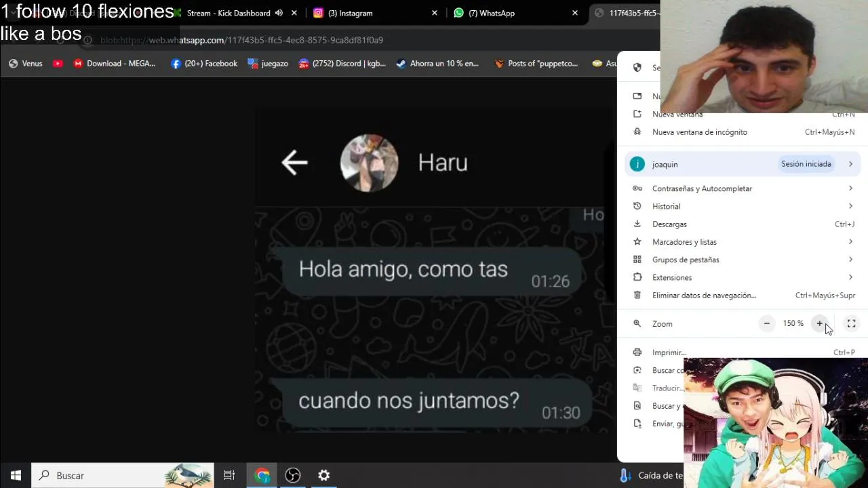Click the Buscar taskbar search box
Screen dimensions: 868x488
123,475
